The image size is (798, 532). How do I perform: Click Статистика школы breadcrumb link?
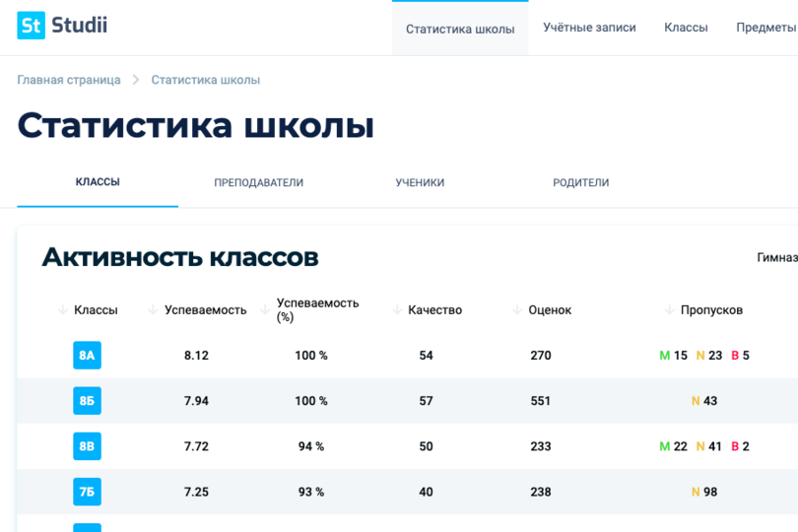(206, 80)
